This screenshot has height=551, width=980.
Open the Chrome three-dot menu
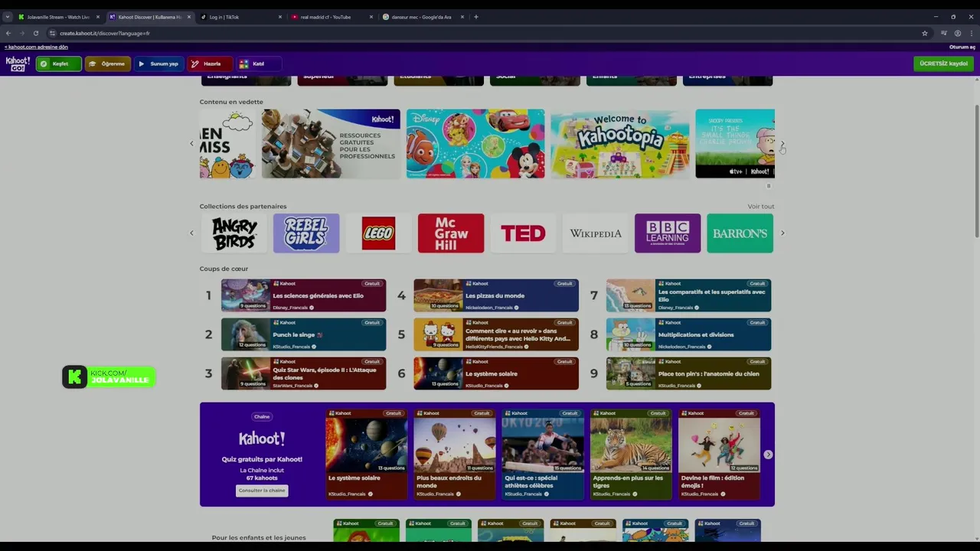(x=972, y=34)
